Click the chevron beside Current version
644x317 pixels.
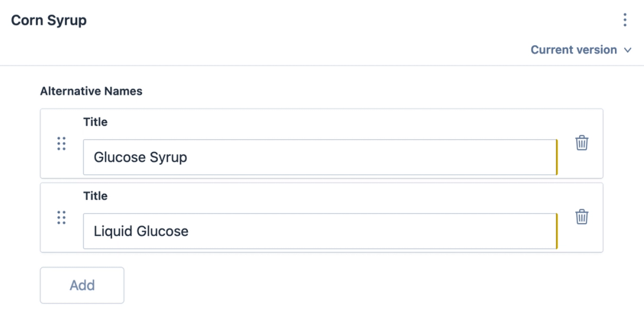point(629,50)
